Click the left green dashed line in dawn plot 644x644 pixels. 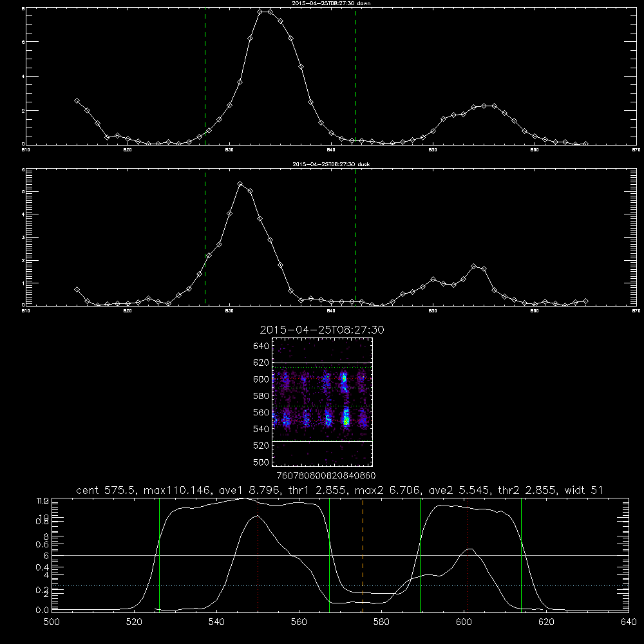pyautogui.click(x=205, y=77)
